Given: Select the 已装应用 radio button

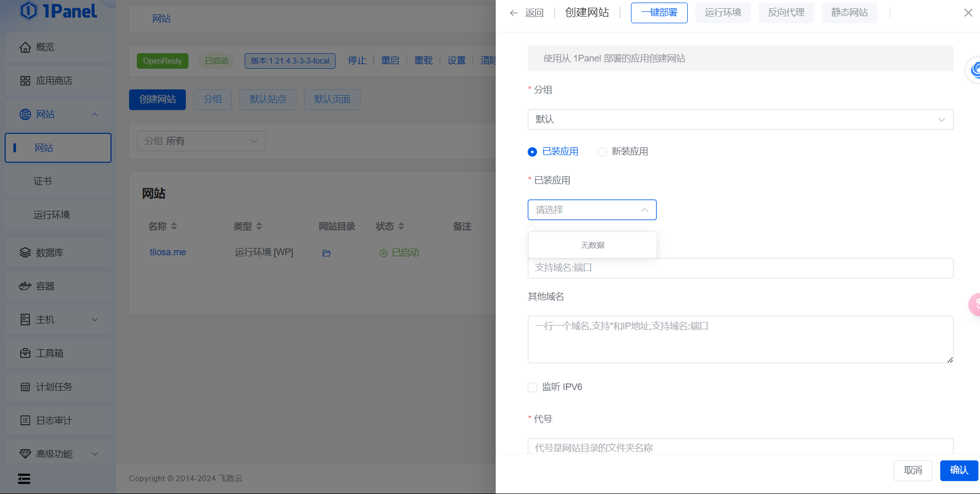Looking at the screenshot, I should click(x=532, y=152).
